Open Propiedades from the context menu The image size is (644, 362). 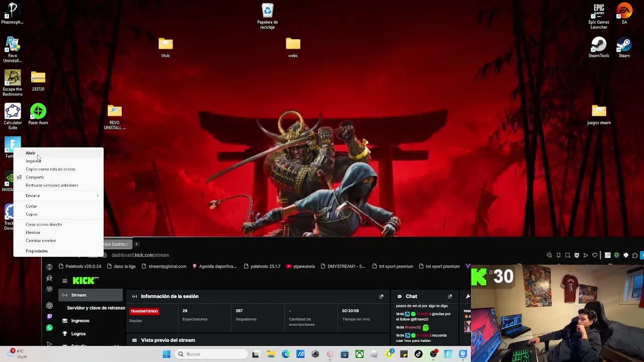[x=58, y=251]
